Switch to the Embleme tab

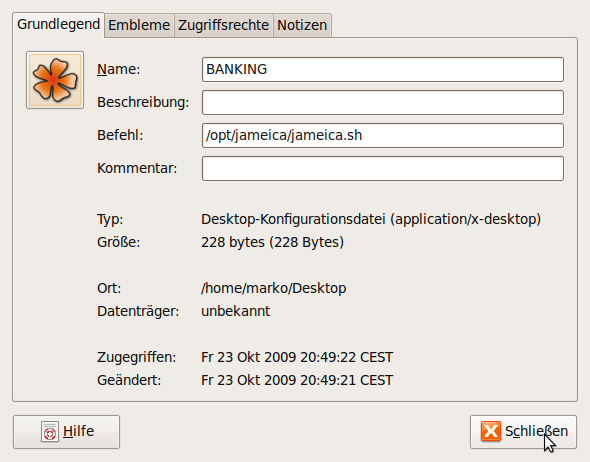[139, 25]
